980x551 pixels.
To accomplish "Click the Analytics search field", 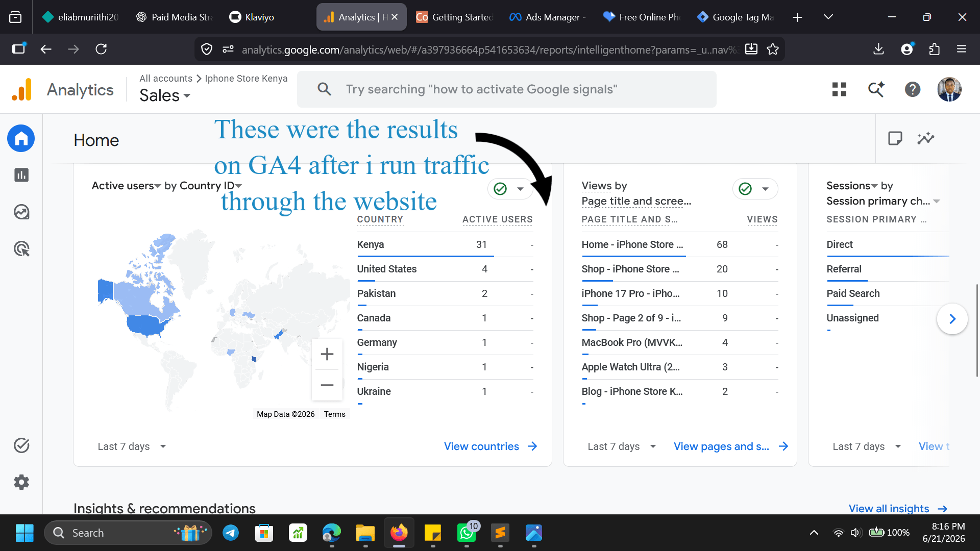I will point(506,89).
